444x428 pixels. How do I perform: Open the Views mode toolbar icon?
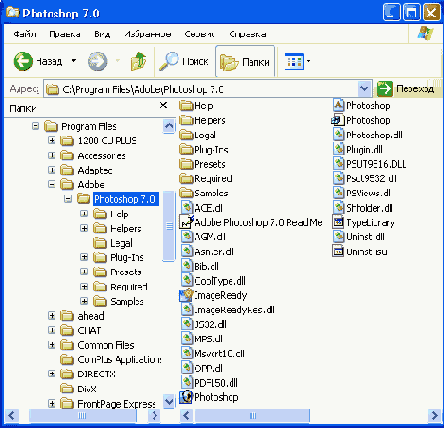(294, 61)
